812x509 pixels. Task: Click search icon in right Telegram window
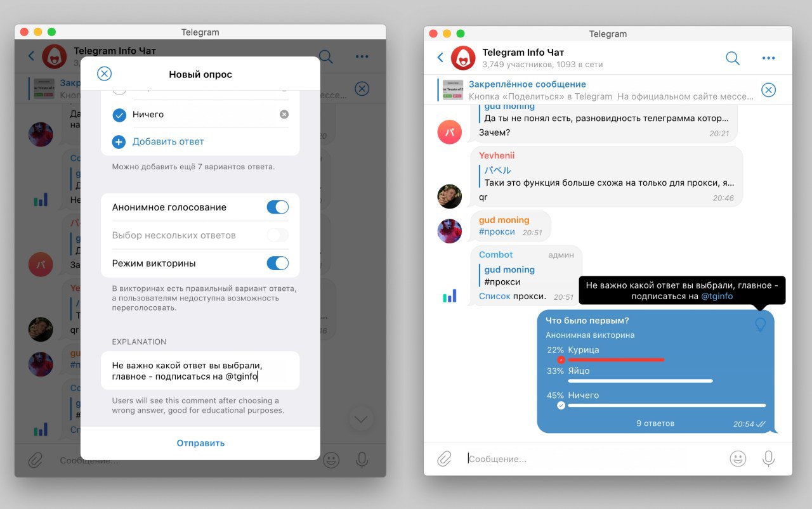(x=733, y=58)
